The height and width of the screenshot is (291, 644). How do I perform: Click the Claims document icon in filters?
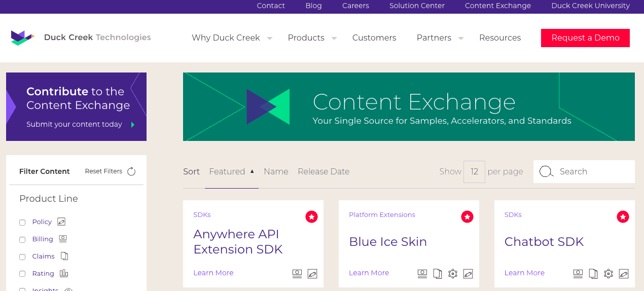64,256
